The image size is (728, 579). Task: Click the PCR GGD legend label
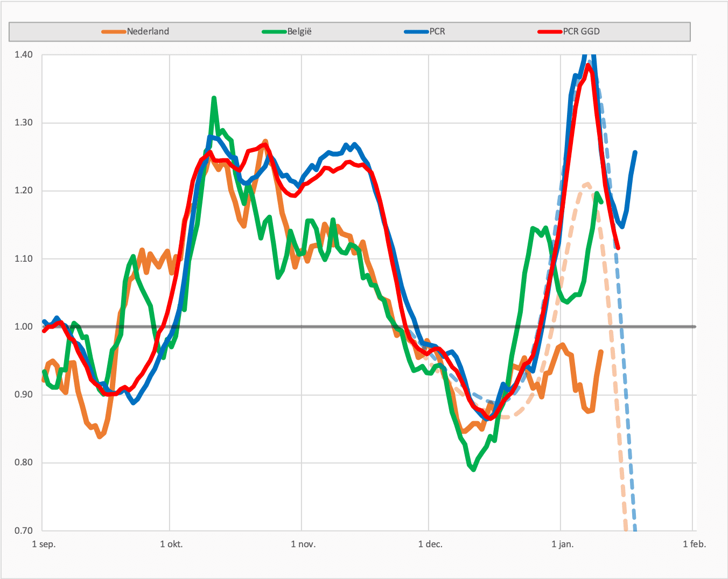[582, 31]
